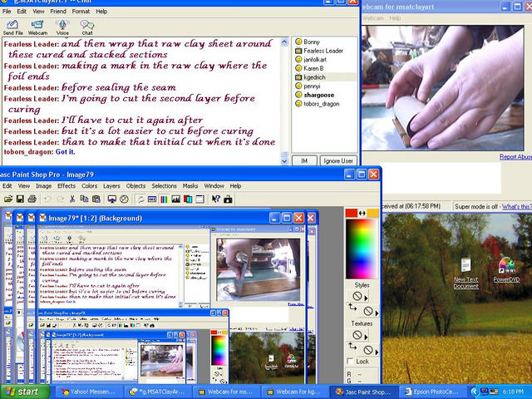Screen dimensions: 532x399
Task: Open Effects menu in Paint Shop Pro
Action: 66,186
